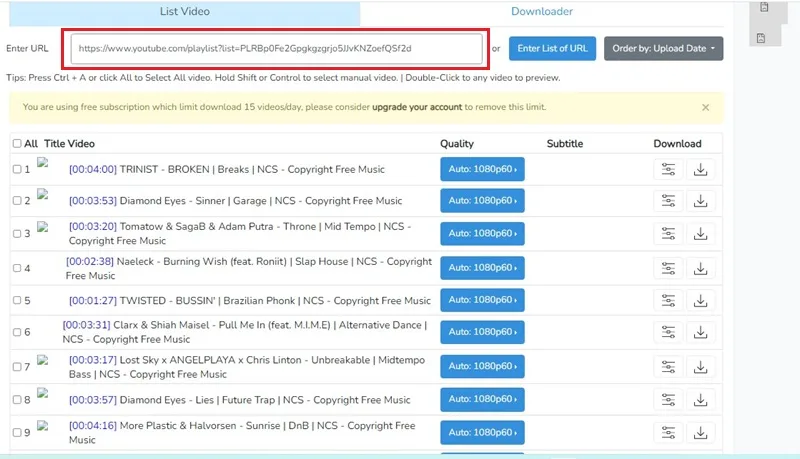
Task: Download the TRINIST - BROKEN video
Action: 701,169
